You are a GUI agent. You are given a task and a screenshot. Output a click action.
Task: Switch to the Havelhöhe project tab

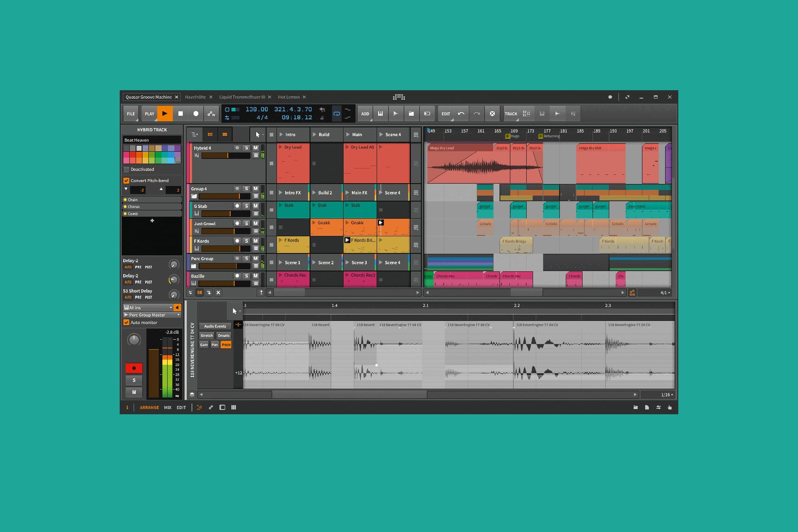coord(196,97)
